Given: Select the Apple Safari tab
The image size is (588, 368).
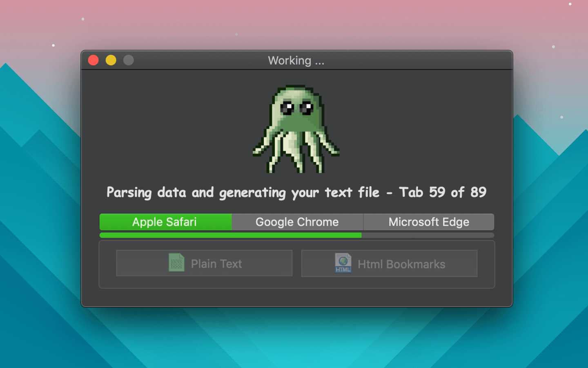Looking at the screenshot, I should coord(165,222).
